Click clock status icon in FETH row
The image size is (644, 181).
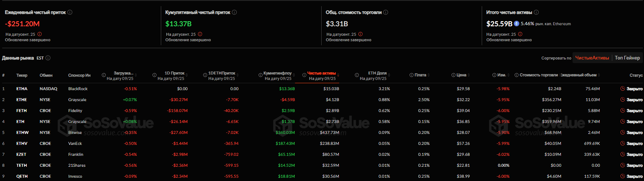point(622,111)
